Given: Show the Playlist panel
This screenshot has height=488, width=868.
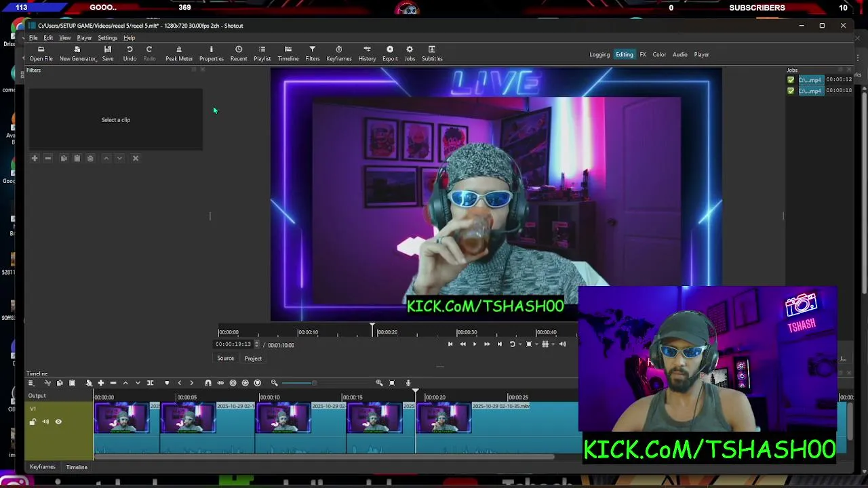Looking at the screenshot, I should [262, 53].
